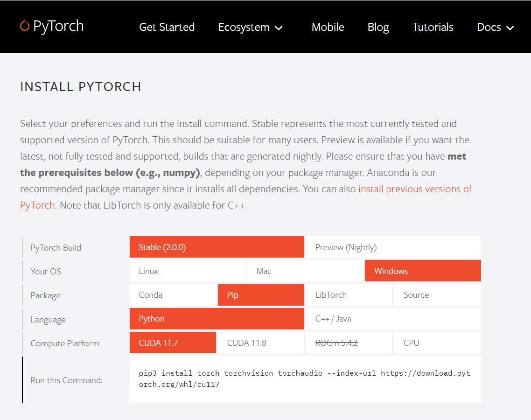Click the Compute Platform row label
Viewport: 531px width, 420px height.
click(x=65, y=343)
